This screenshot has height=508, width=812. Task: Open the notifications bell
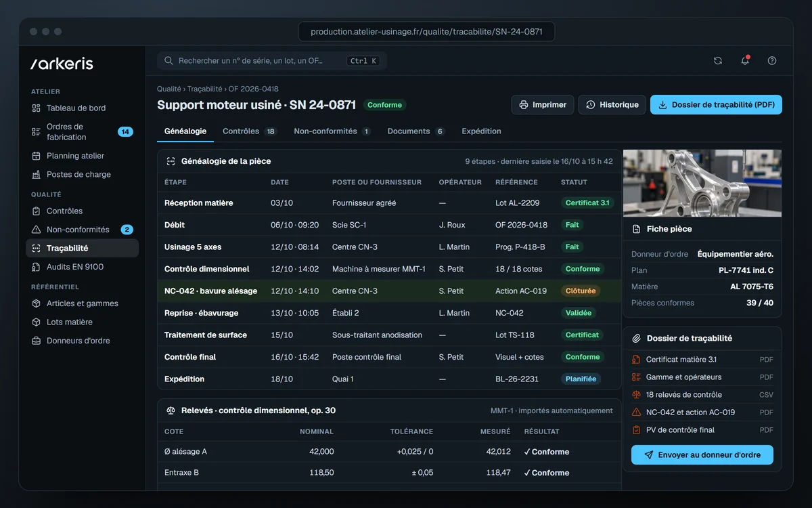click(x=745, y=60)
